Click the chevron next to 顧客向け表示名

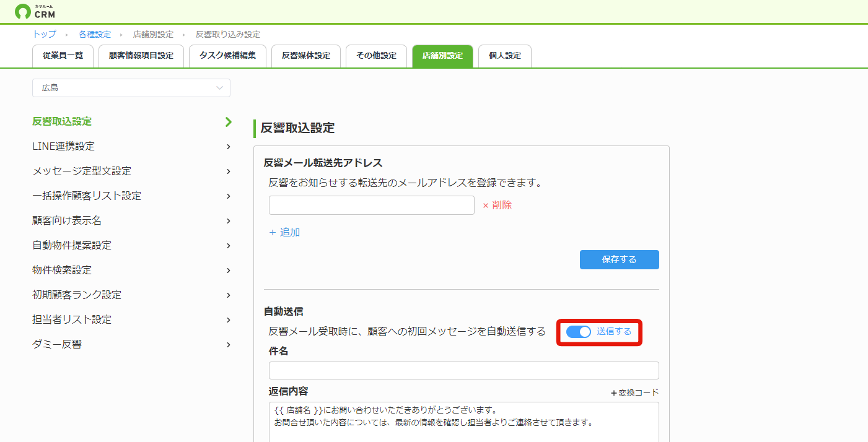tap(229, 221)
